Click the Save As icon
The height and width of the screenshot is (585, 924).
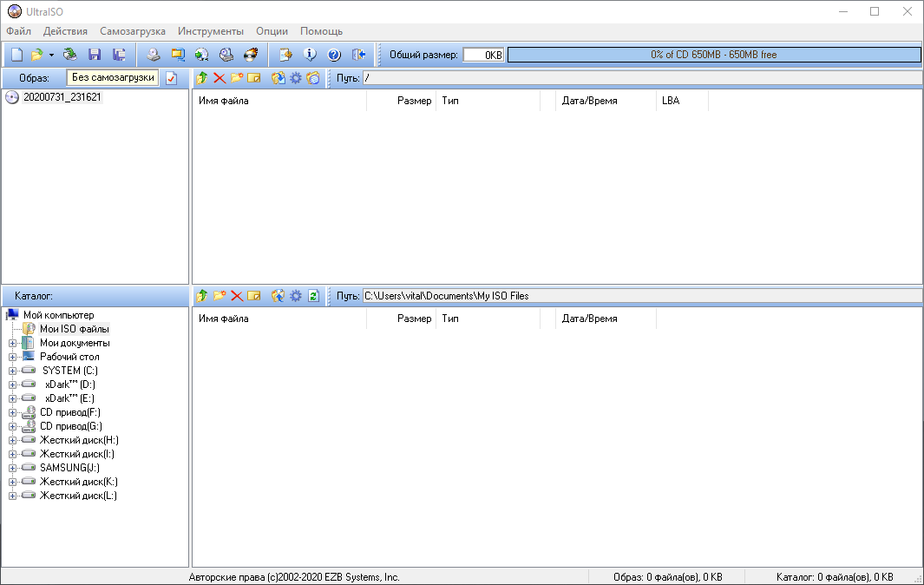(x=119, y=55)
